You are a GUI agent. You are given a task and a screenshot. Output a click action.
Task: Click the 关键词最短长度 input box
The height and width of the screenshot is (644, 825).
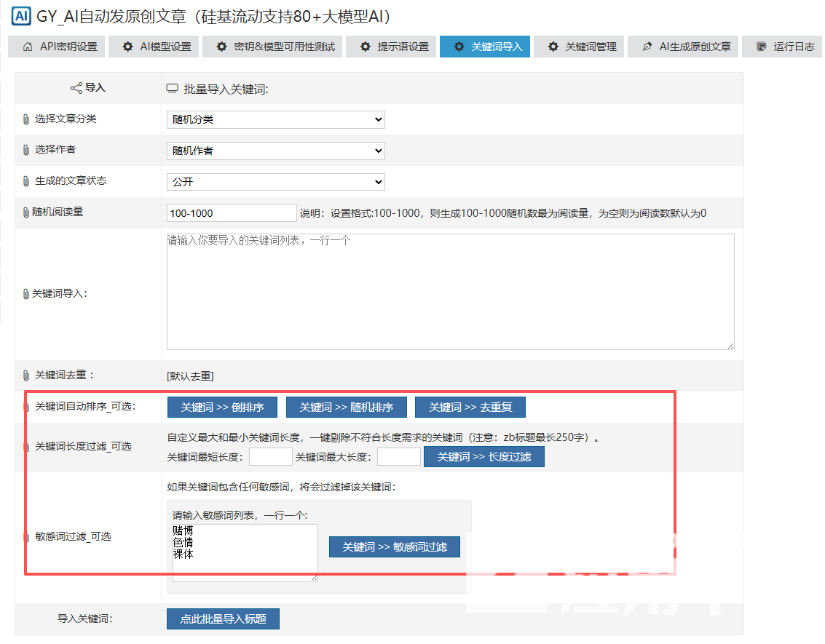270,457
